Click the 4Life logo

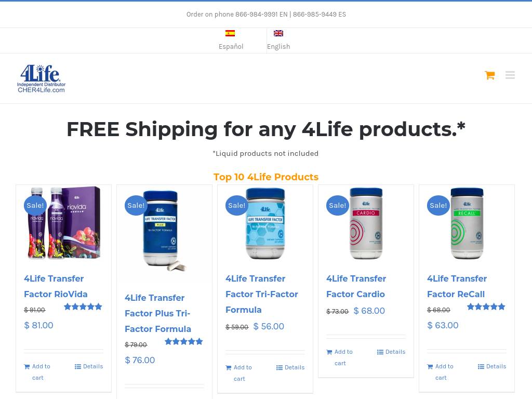point(41,78)
